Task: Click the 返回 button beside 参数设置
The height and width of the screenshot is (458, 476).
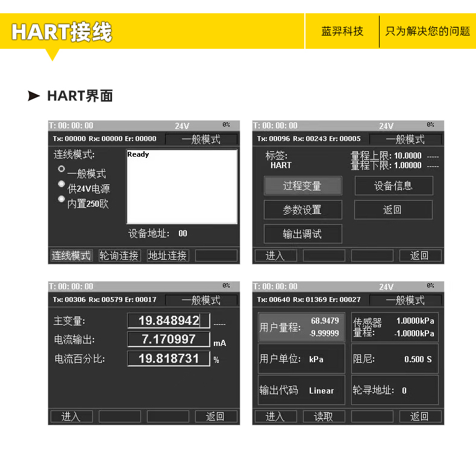Action: 393,210
